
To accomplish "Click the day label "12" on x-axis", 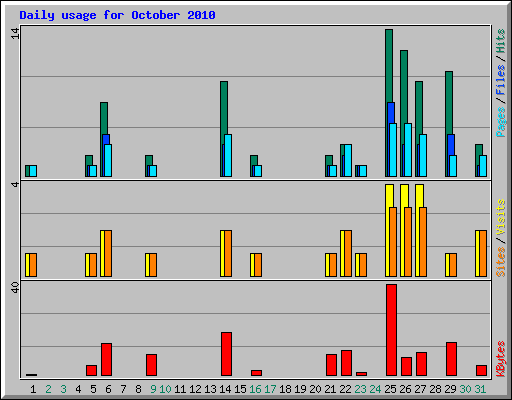I will point(195,389).
